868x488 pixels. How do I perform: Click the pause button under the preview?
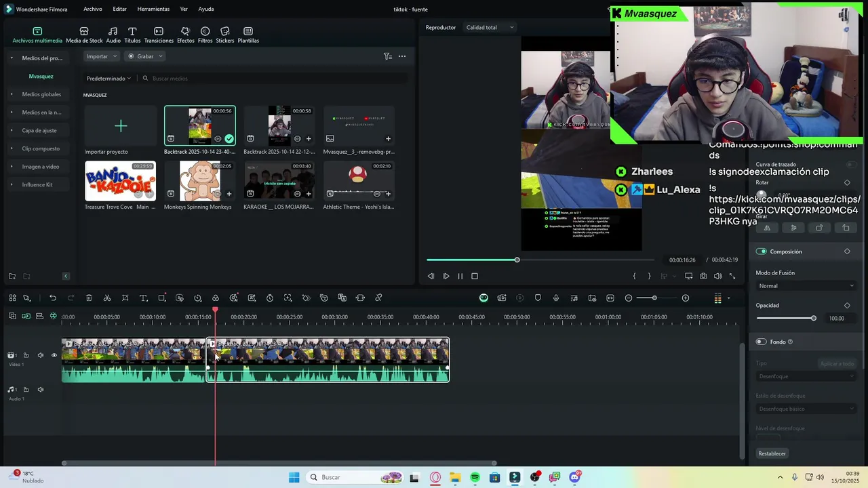(x=460, y=277)
